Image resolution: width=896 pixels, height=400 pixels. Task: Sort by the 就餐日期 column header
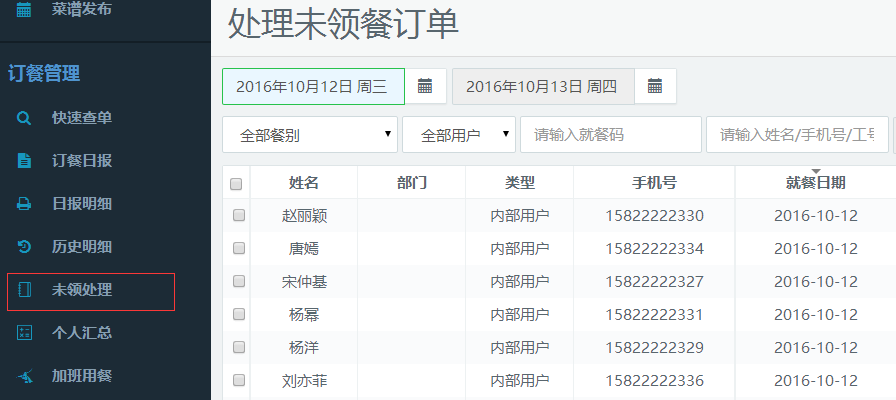tap(815, 182)
